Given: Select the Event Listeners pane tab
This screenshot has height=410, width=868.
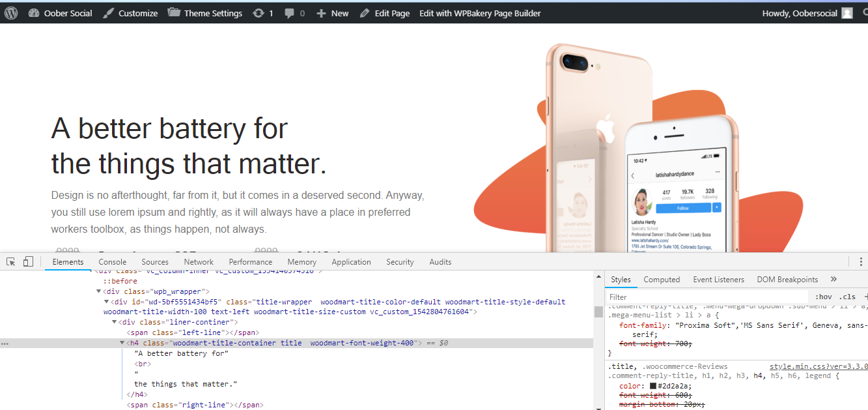Looking at the screenshot, I should pyautogui.click(x=718, y=280).
